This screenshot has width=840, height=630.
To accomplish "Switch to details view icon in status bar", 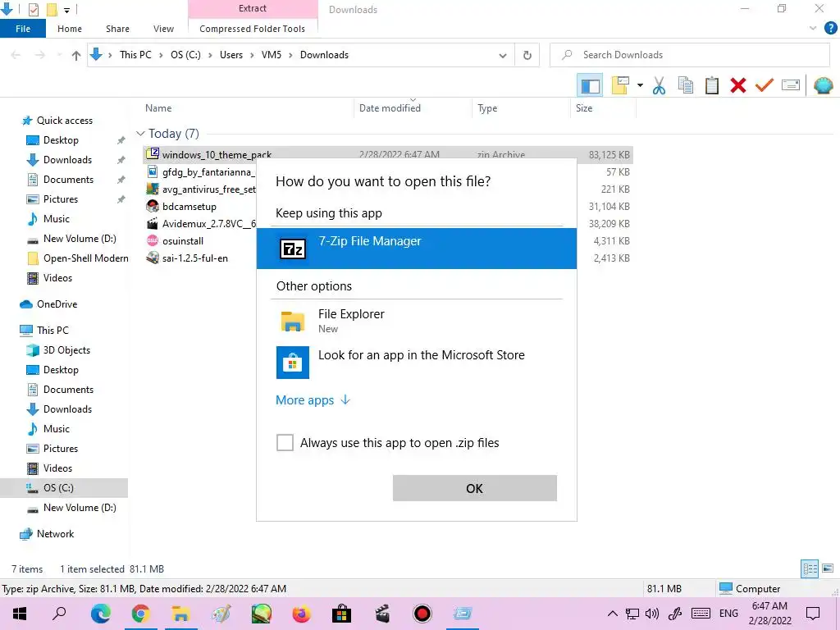I will 810,568.
